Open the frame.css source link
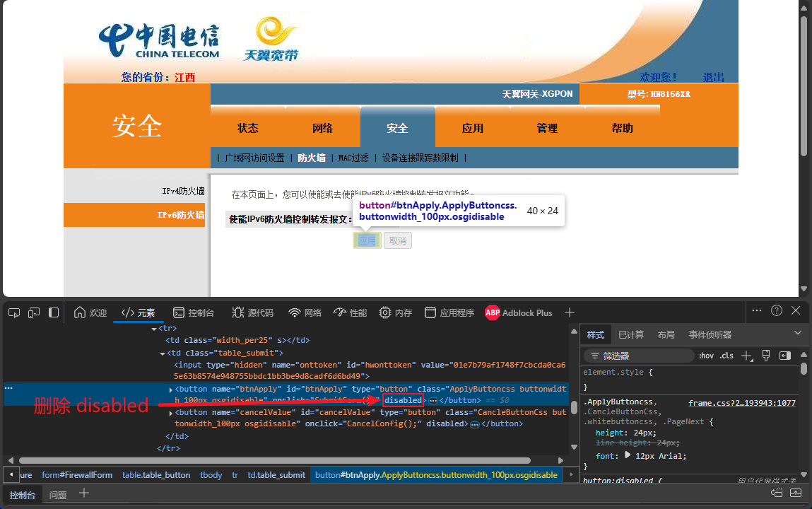Screen dimensions: 812x509 (741, 403)
